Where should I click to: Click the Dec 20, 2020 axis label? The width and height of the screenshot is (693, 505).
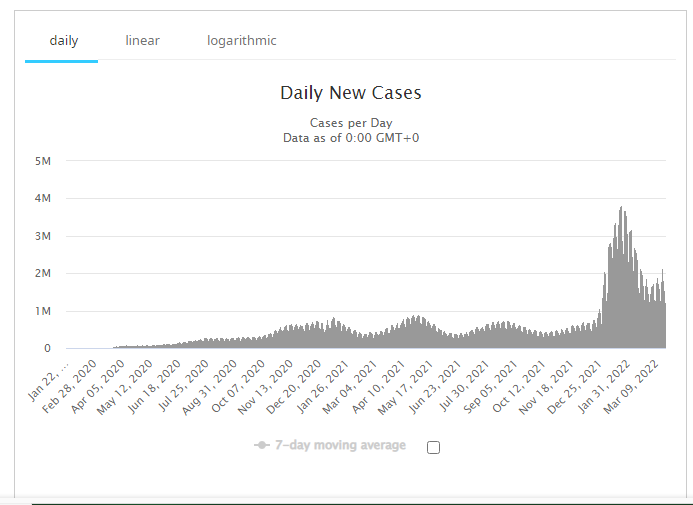297,380
